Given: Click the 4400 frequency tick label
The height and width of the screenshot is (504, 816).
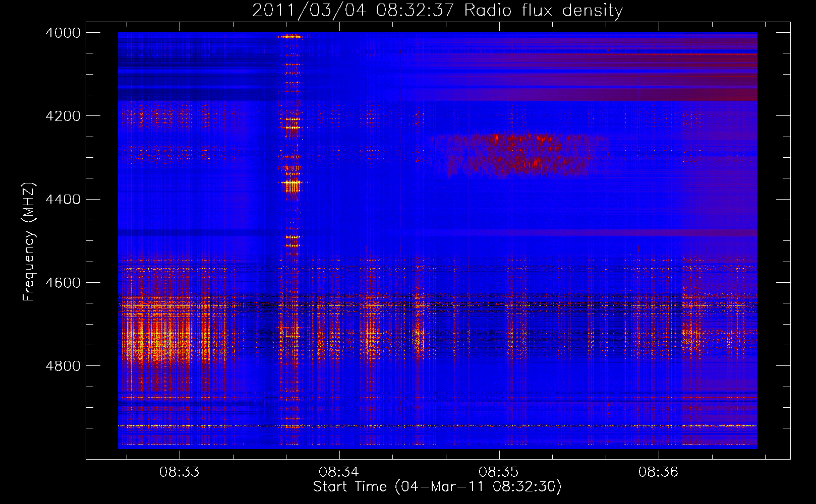Looking at the screenshot, I should coord(63,200).
